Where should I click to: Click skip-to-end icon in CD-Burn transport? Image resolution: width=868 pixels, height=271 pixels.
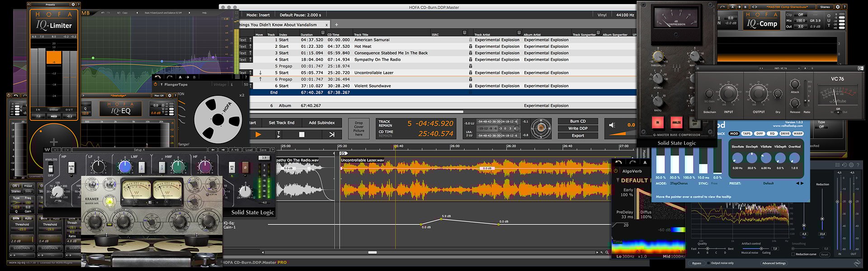[x=331, y=134]
